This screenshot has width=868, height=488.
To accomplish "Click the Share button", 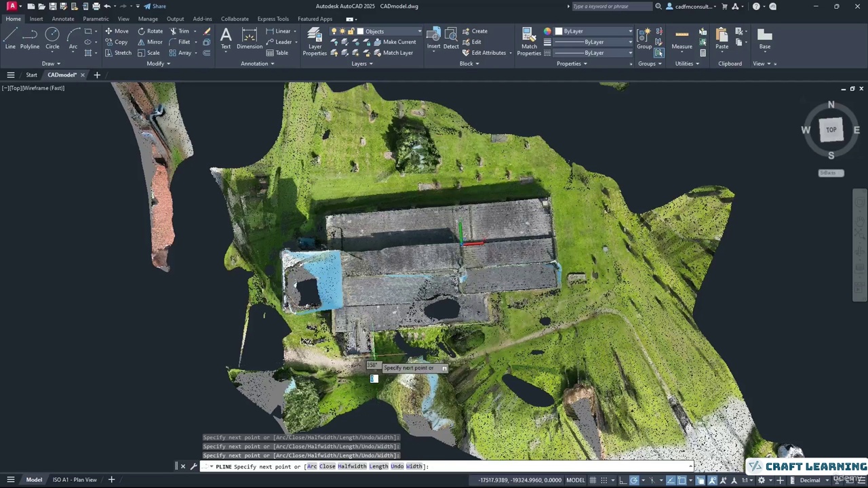I will pos(155,6).
